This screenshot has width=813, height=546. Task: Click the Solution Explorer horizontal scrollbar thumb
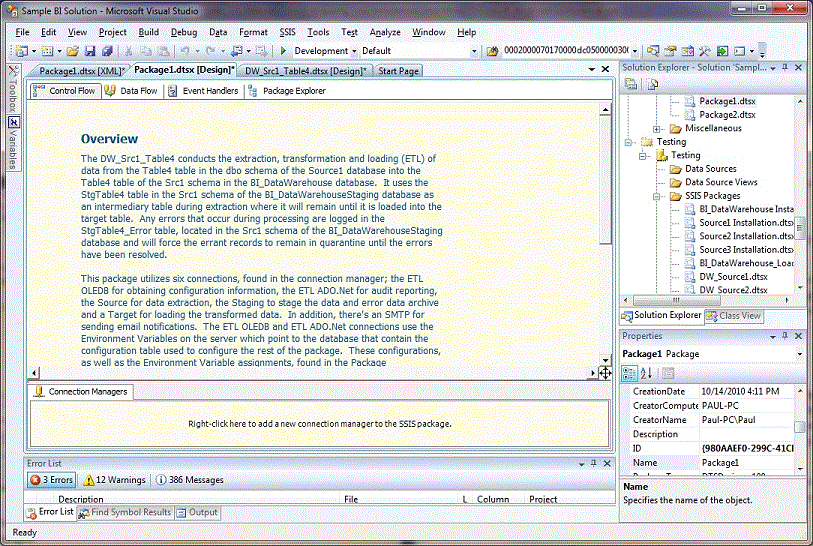(676, 300)
